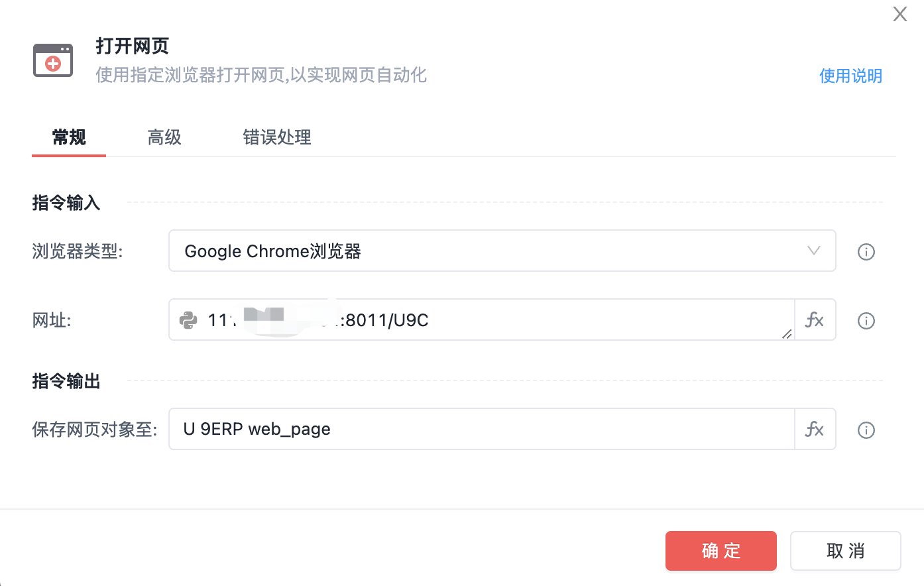Show info tooltip for 浏览器类型
The height and width of the screenshot is (586, 924).
tap(866, 252)
